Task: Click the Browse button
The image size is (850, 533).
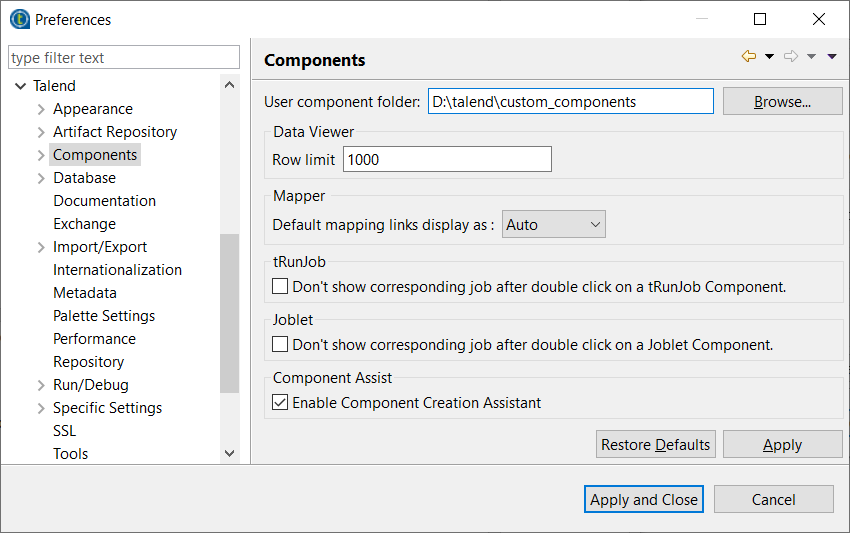Action: pos(782,101)
